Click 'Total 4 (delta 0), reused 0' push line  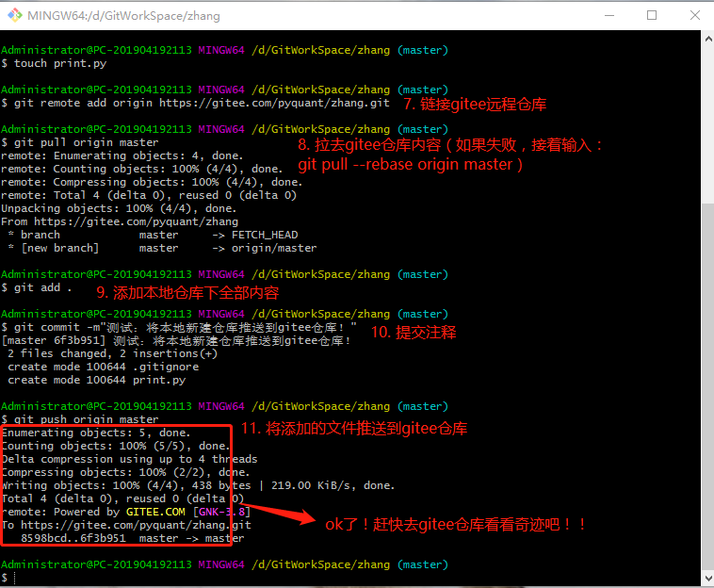click(122, 498)
